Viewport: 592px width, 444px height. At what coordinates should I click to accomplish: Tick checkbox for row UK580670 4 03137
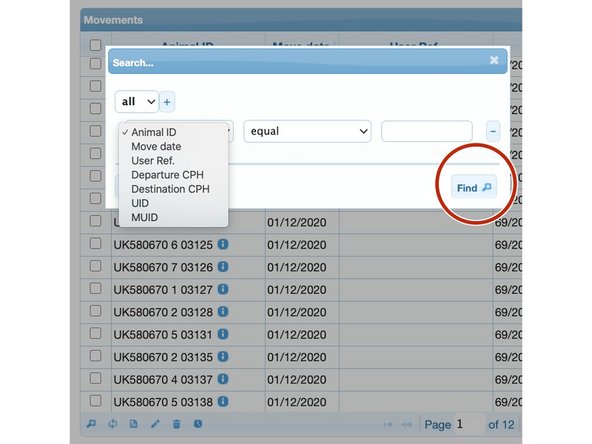96,378
